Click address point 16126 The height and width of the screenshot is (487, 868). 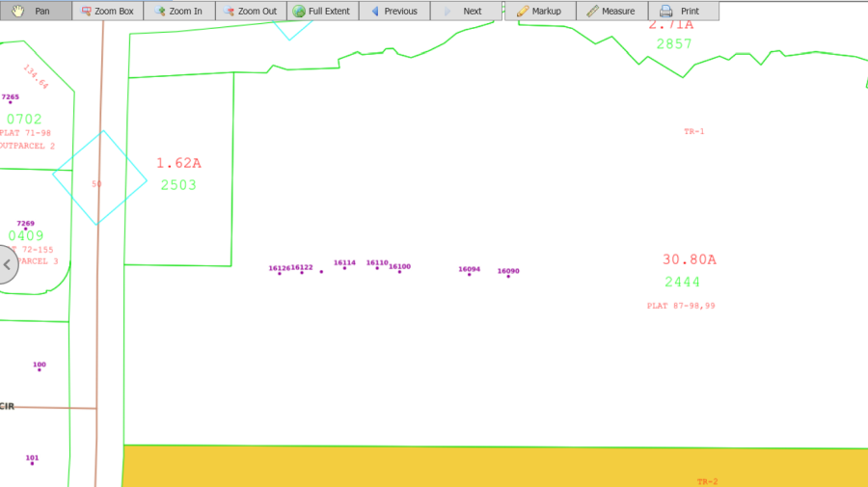[280, 273]
